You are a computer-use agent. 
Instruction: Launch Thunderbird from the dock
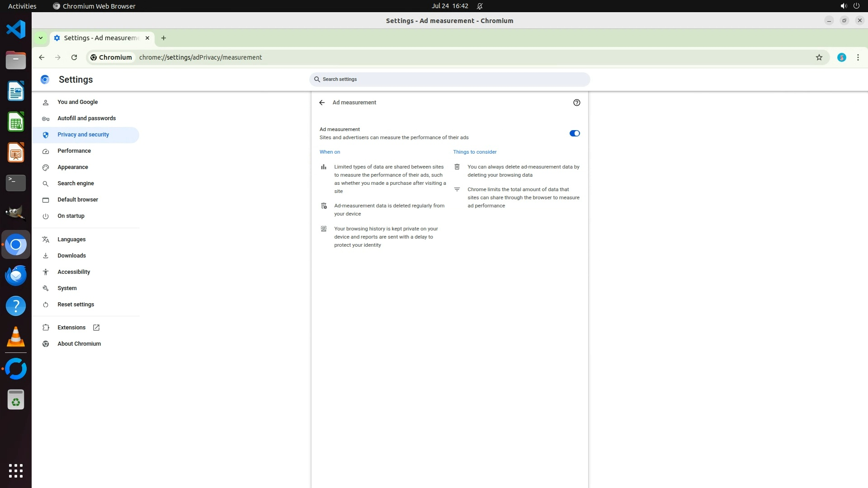16,275
